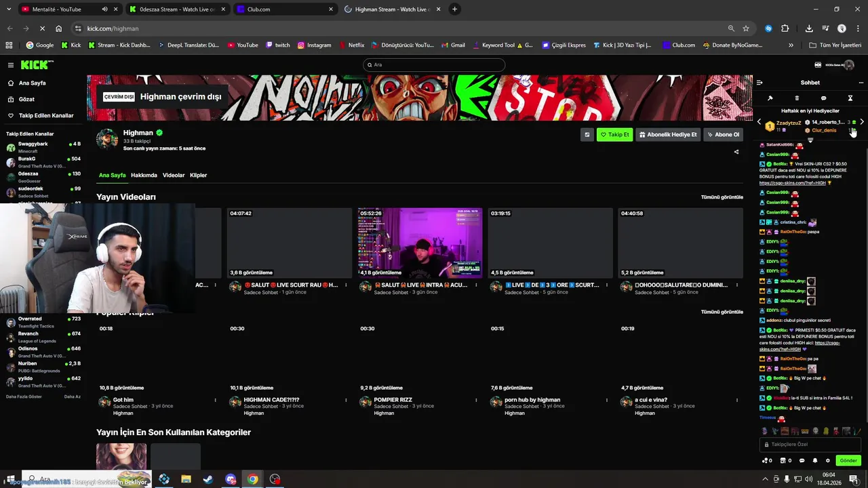
Task: Show previous top gifters with left arrow
Action: click(759, 122)
